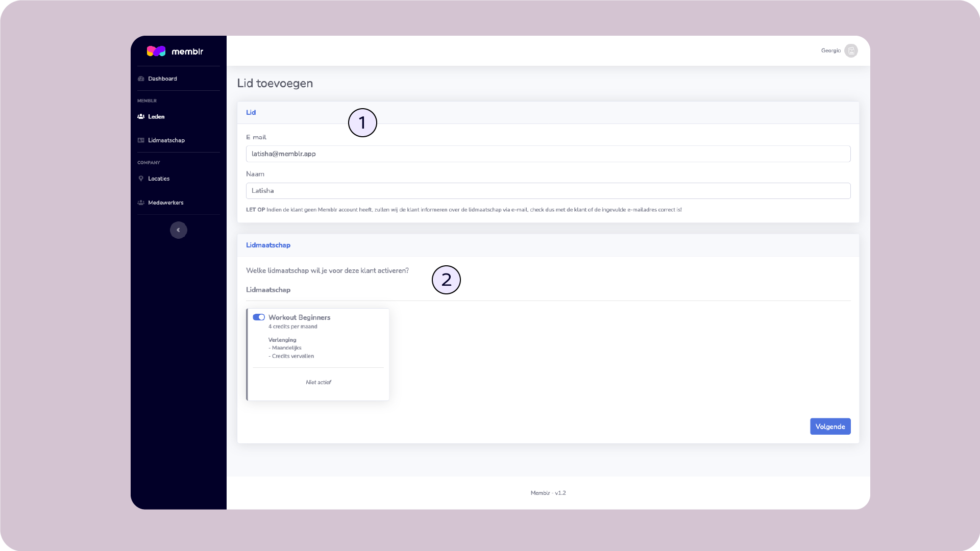Click Georgio's user avatar icon

(851, 51)
